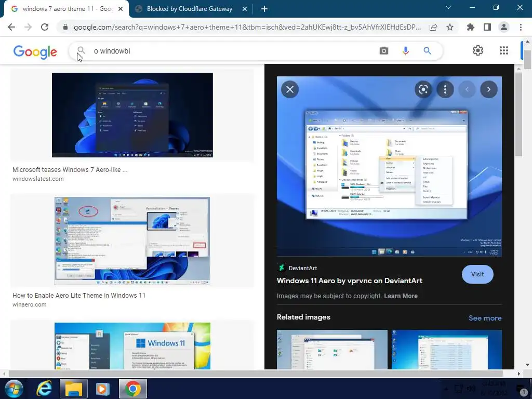Go back to previous page in Chrome
The width and height of the screenshot is (532, 399).
coord(11,27)
